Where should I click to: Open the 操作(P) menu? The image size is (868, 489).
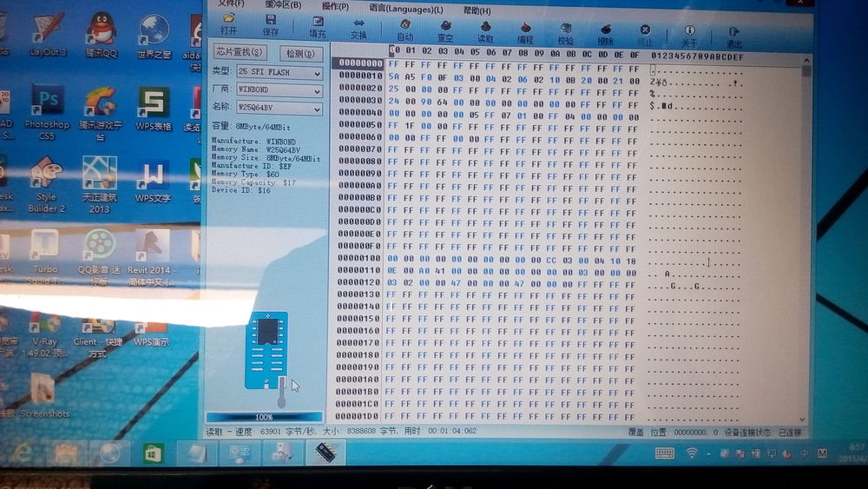pos(335,6)
